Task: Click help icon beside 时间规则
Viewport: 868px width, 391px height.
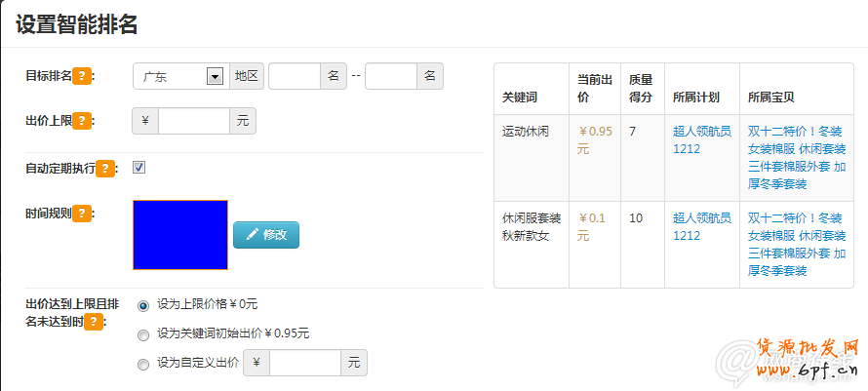Action: click(x=83, y=213)
